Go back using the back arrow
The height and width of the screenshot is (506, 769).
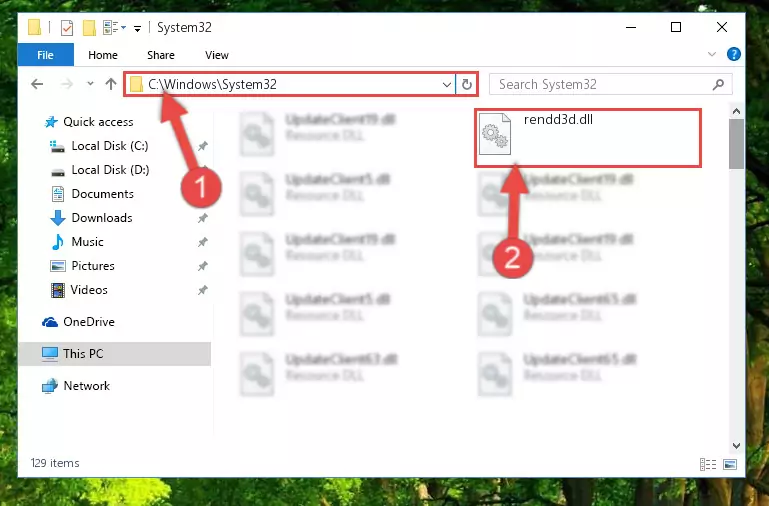click(x=37, y=84)
